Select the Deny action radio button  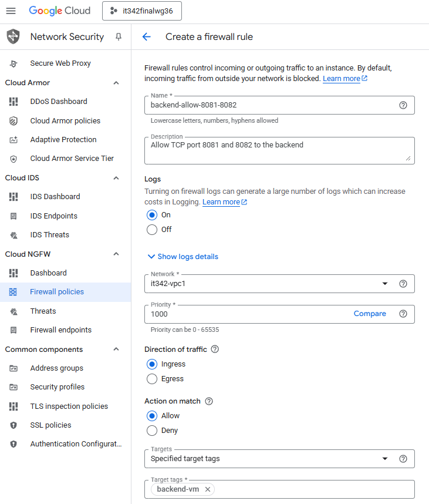point(152,431)
